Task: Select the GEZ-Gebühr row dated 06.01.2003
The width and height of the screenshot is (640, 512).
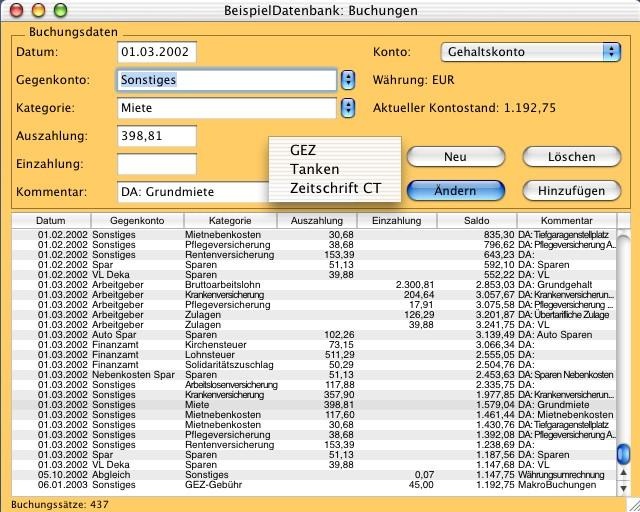Action: [314, 485]
